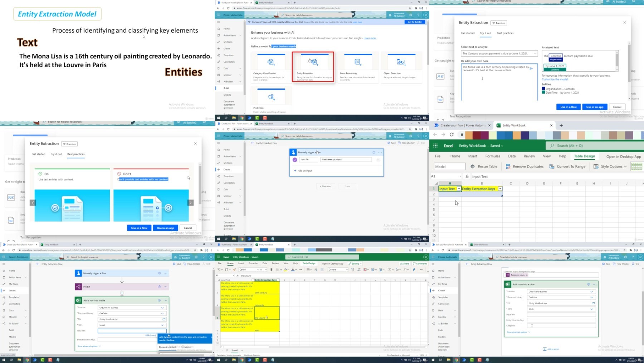Click the fx insert function icon beside cell A1
This screenshot has width=644, height=363.
pyautogui.click(x=467, y=176)
